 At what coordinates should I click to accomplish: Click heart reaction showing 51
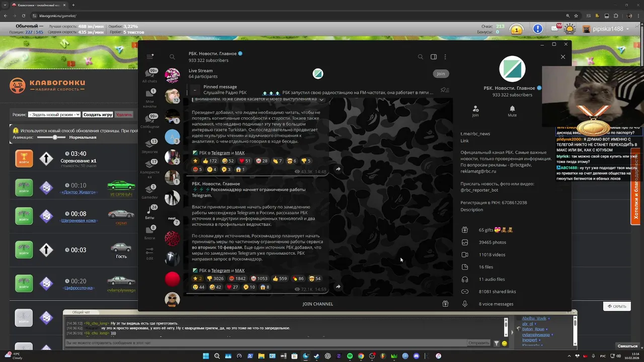(245, 161)
